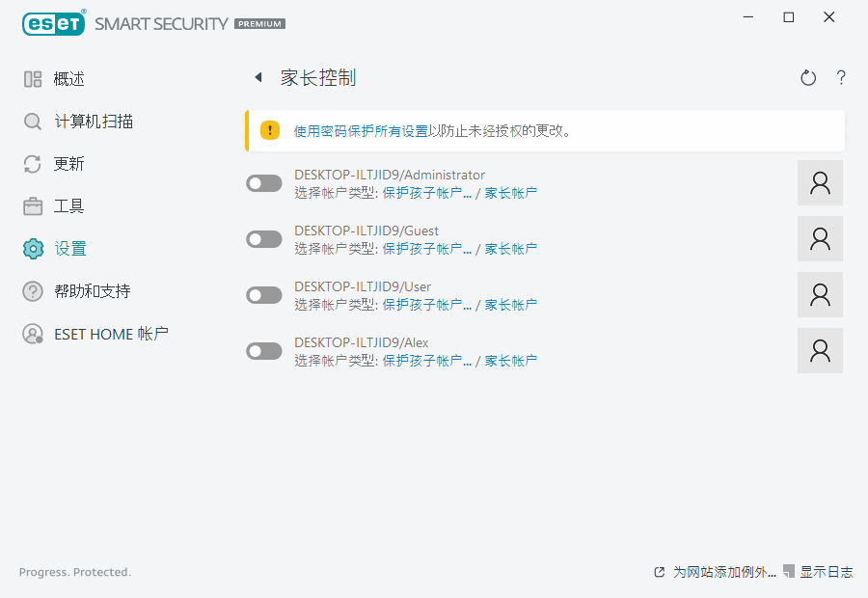Toggle parental control for Guest account

[264, 239]
